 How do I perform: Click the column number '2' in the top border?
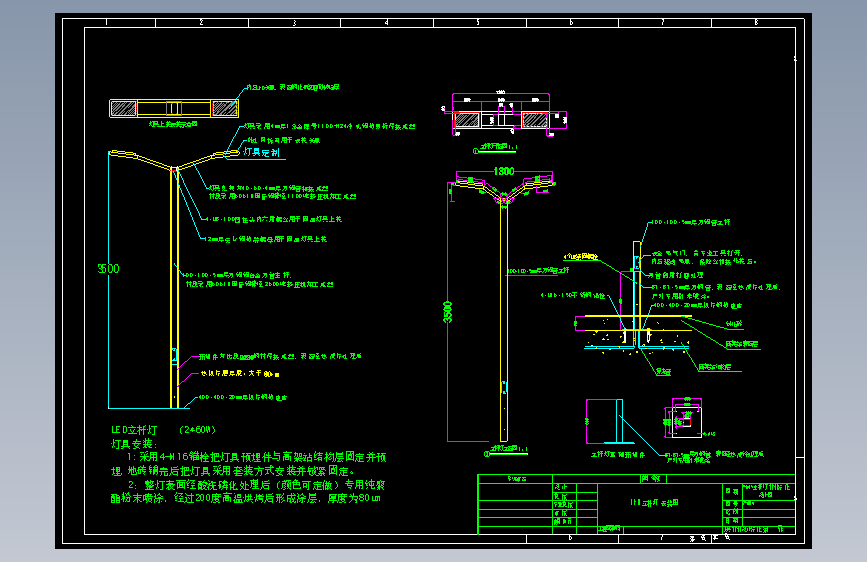click(x=201, y=23)
